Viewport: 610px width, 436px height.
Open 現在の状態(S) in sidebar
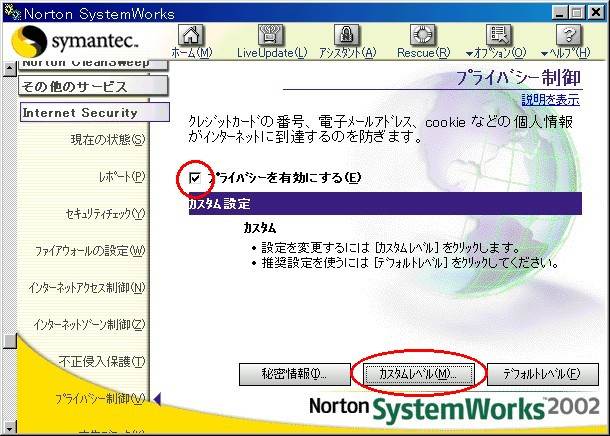[108, 139]
